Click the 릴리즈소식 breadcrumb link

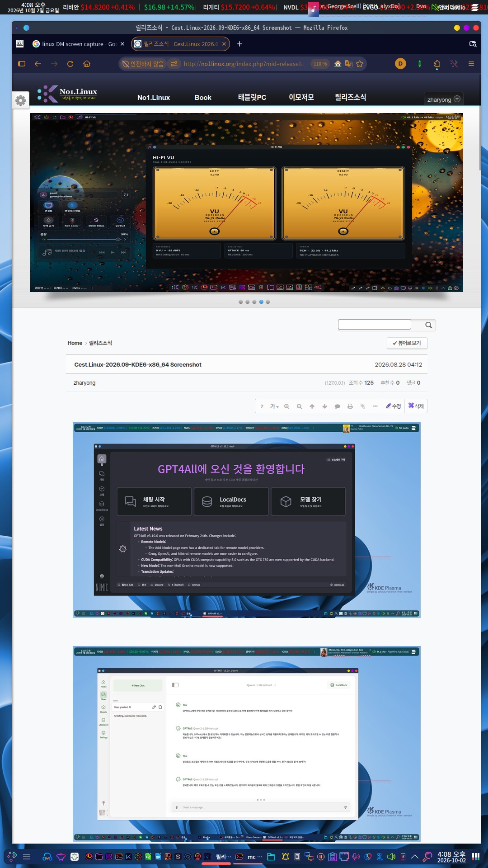(100, 343)
